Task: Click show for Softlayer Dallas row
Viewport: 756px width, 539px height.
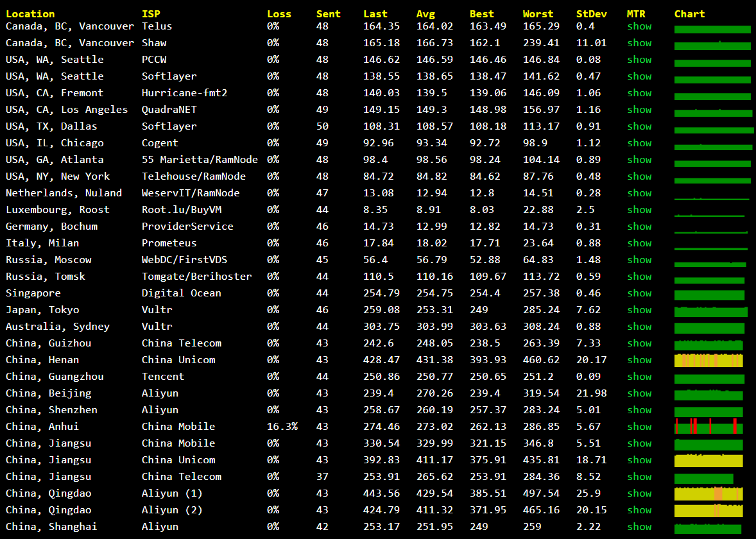Action: point(639,126)
